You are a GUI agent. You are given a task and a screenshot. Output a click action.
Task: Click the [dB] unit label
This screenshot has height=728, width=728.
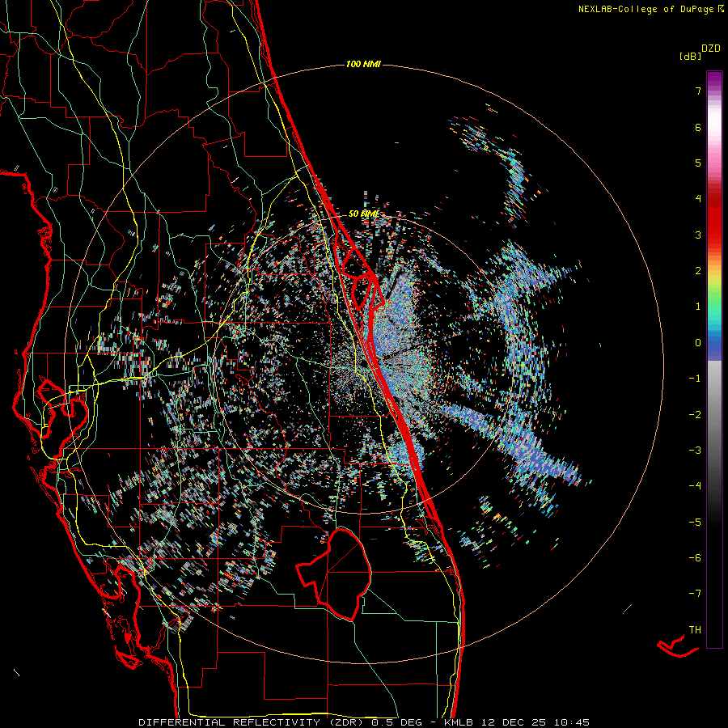pyautogui.click(x=691, y=57)
